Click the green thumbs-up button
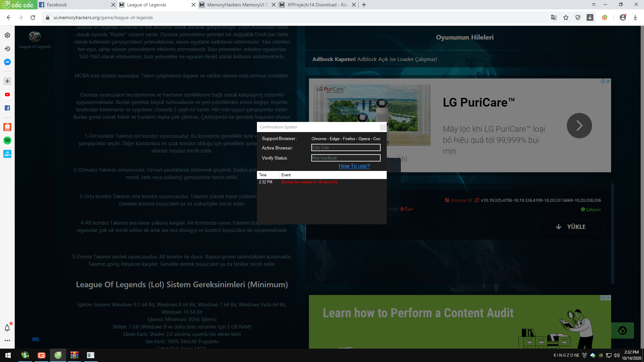644x362 pixels. click(x=623, y=331)
